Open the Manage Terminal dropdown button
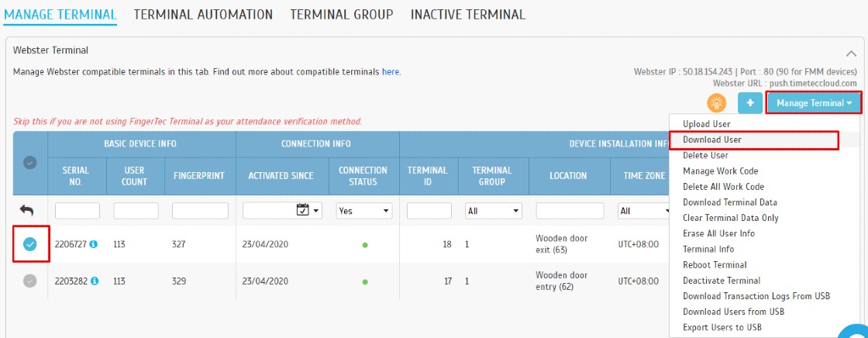The width and height of the screenshot is (868, 338). (814, 102)
